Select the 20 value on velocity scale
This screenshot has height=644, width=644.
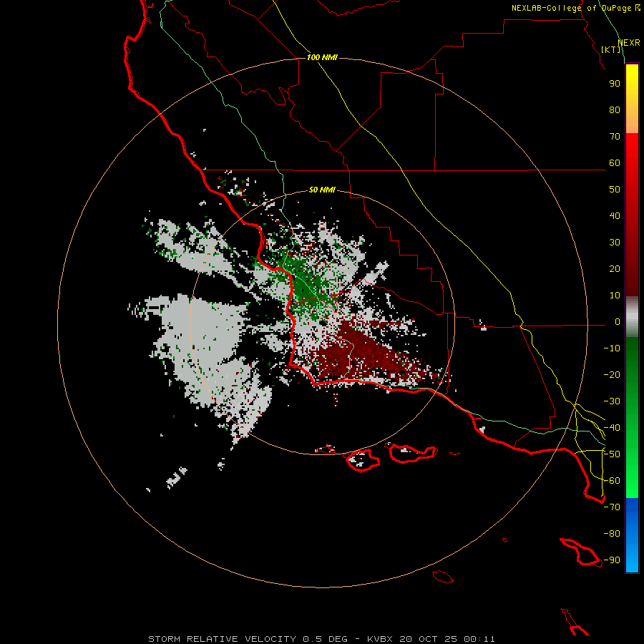(615, 268)
